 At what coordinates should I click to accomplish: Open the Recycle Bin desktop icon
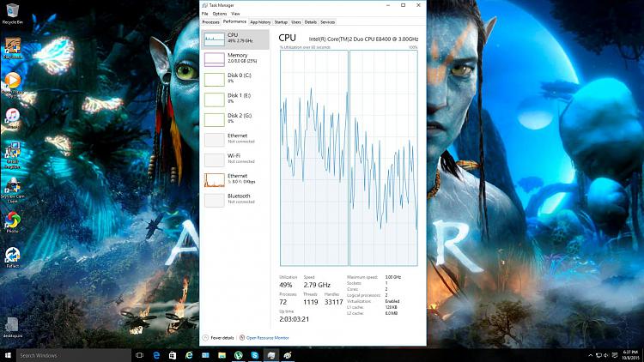coord(12,14)
